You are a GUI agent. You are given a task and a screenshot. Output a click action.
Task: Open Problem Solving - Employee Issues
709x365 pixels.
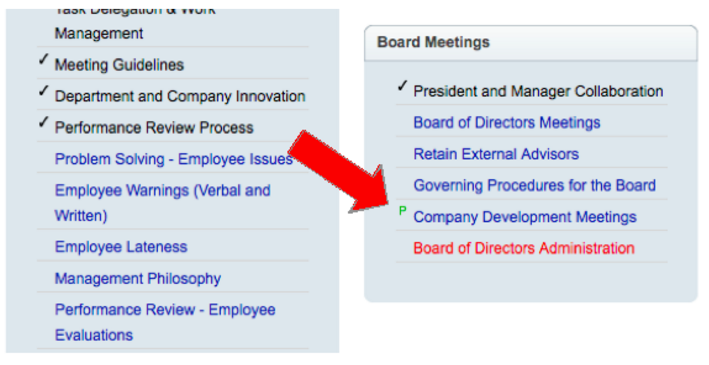pos(174,159)
